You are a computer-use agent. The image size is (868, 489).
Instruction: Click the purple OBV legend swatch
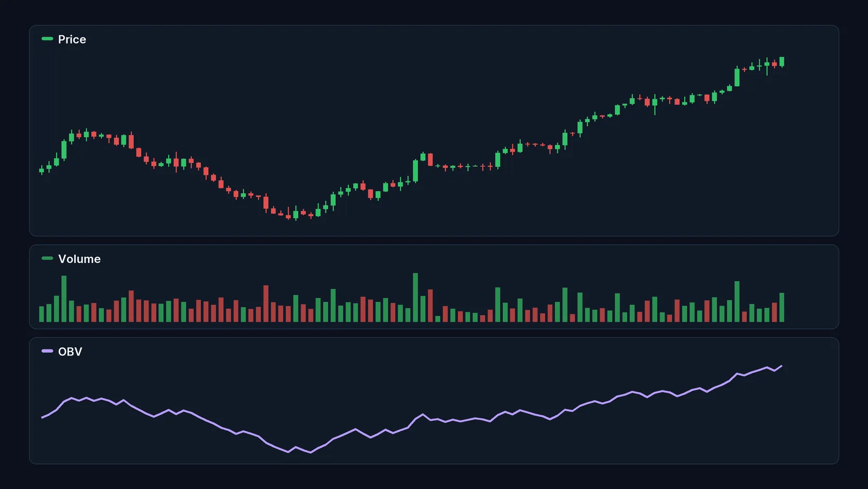[47, 351]
